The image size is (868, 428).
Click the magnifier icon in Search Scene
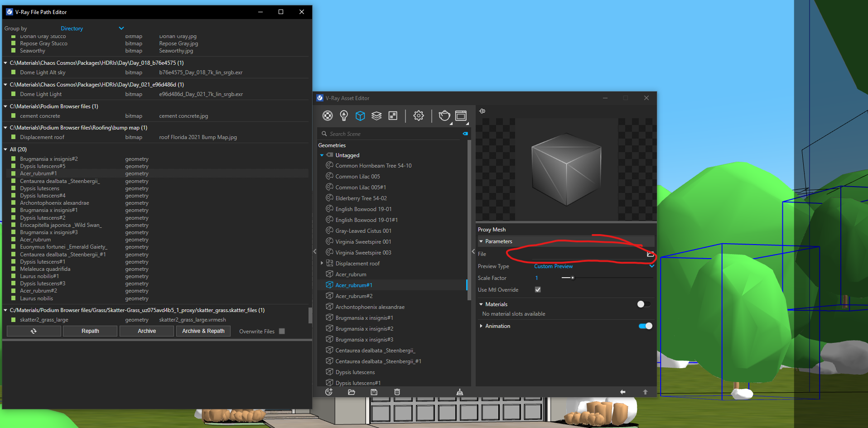click(324, 134)
